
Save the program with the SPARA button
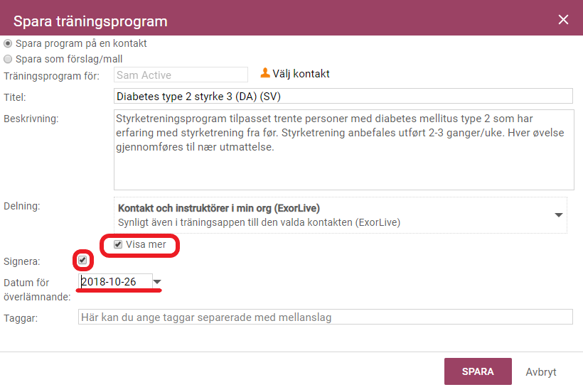pyautogui.click(x=478, y=371)
